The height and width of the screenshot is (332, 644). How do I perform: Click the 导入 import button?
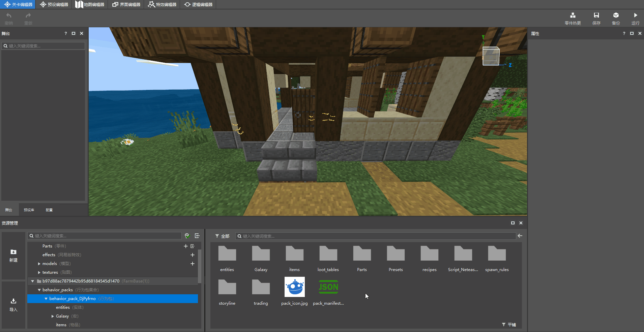pyautogui.click(x=13, y=305)
